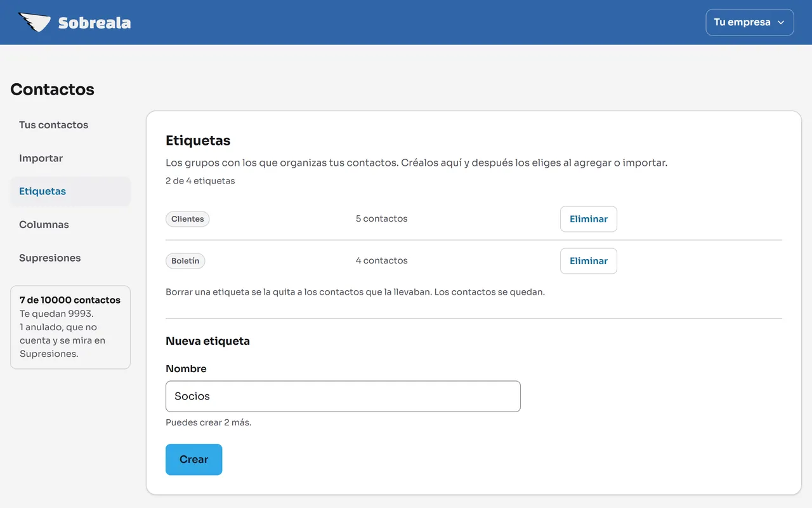Click the Boletín tag chip
The height and width of the screenshot is (508, 812).
[x=185, y=261]
